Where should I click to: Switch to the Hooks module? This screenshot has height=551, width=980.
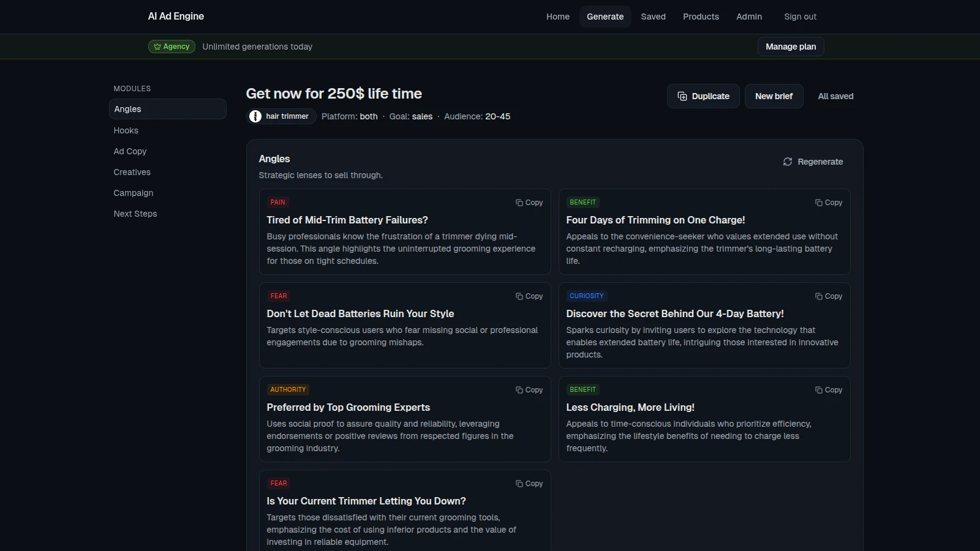click(x=168, y=130)
